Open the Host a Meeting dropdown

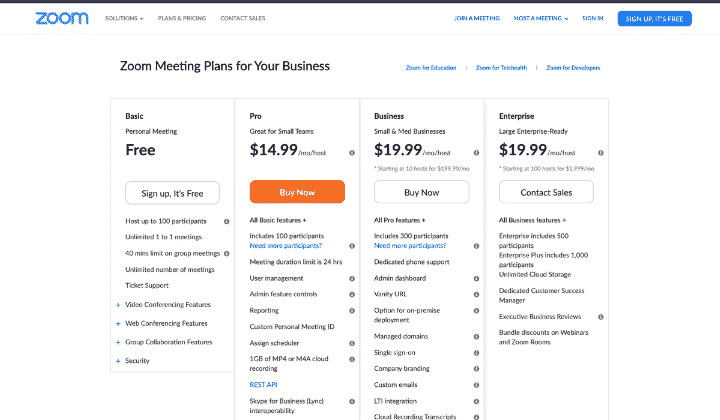[x=541, y=18]
